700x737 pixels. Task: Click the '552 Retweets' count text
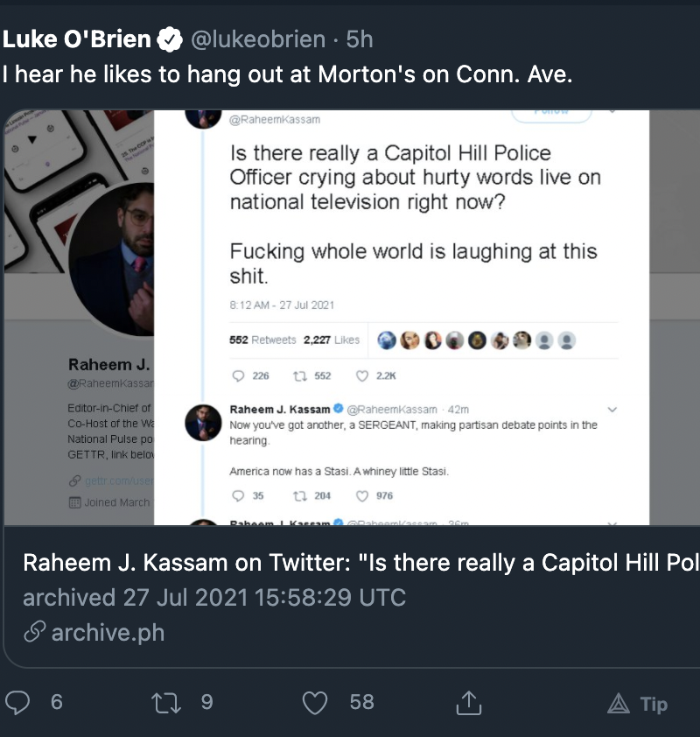coord(262,340)
